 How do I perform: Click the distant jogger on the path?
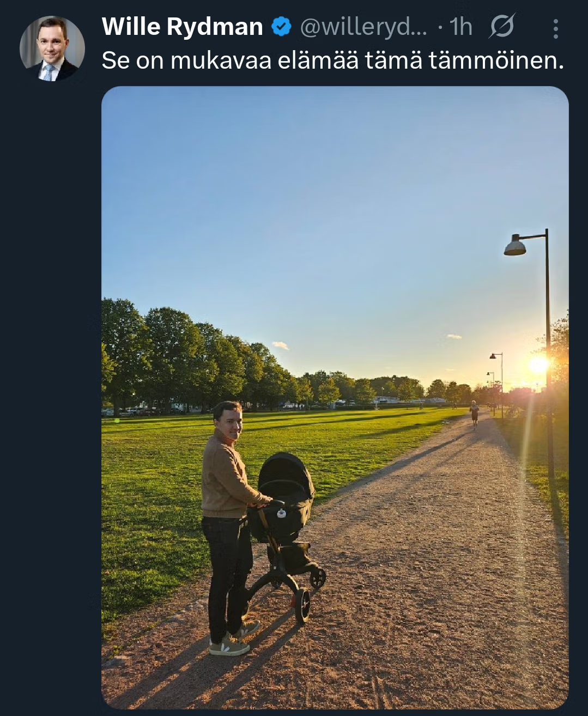point(475,414)
